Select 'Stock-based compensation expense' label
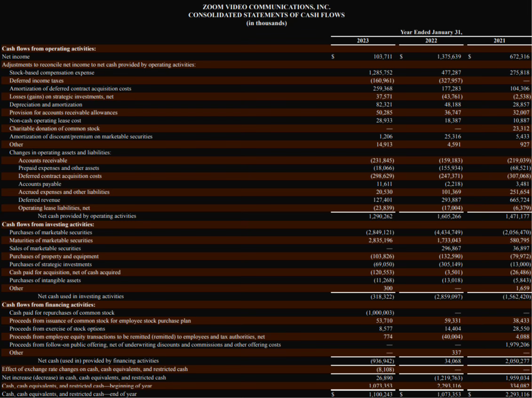 pyautogui.click(x=52, y=72)
